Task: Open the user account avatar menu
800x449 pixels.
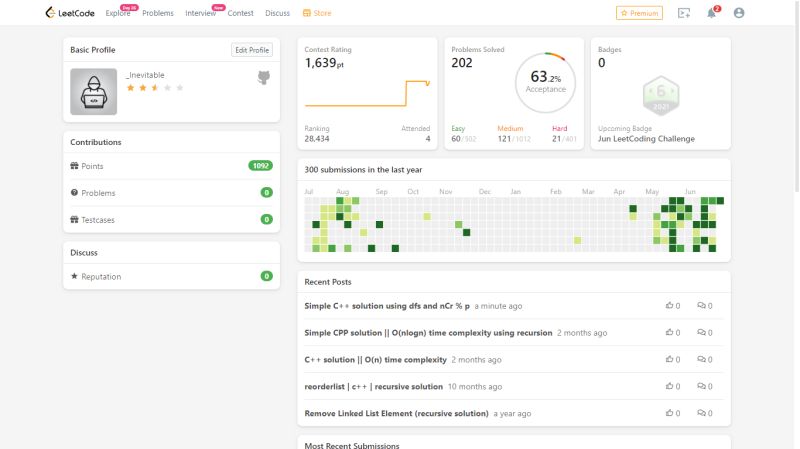Action: point(739,13)
